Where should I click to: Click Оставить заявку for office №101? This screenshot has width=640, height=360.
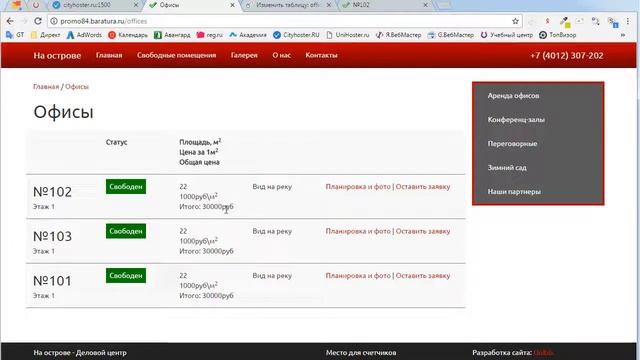point(423,276)
